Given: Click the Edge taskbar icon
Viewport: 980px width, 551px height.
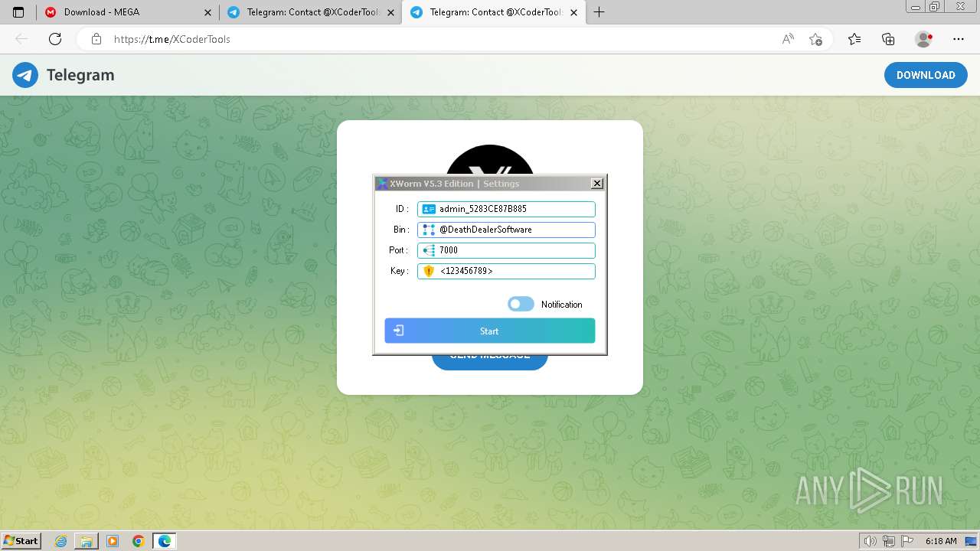Looking at the screenshot, I should point(165,541).
